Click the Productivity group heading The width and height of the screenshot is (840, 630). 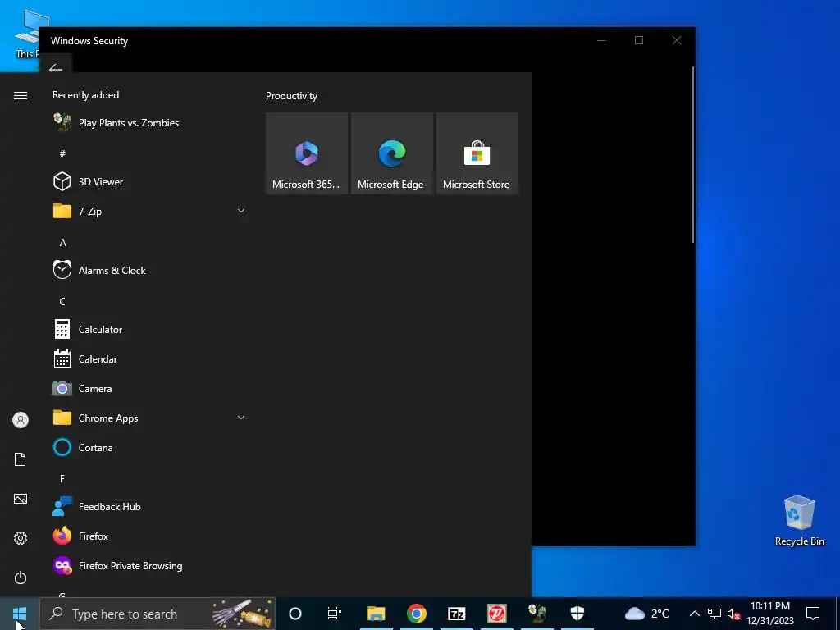pos(291,96)
